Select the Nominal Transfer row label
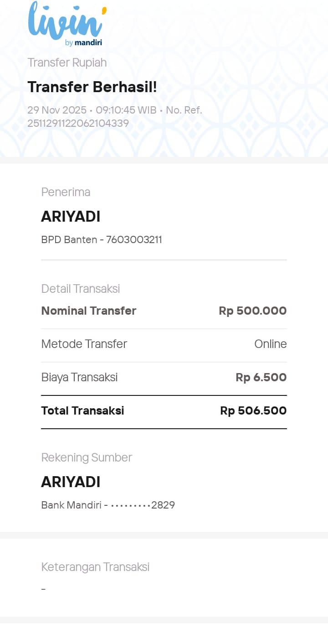The image size is (328, 644). [x=89, y=311]
